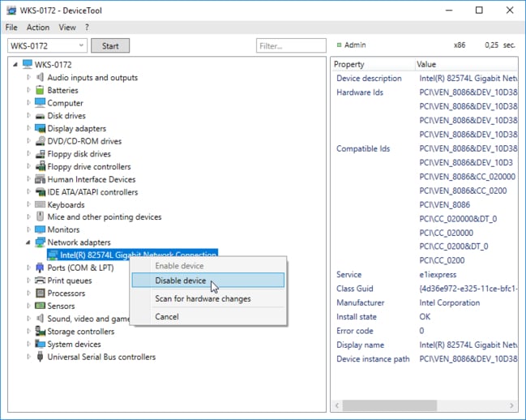Click the Batteries device category icon
This screenshot has width=526, height=420.
40,91
